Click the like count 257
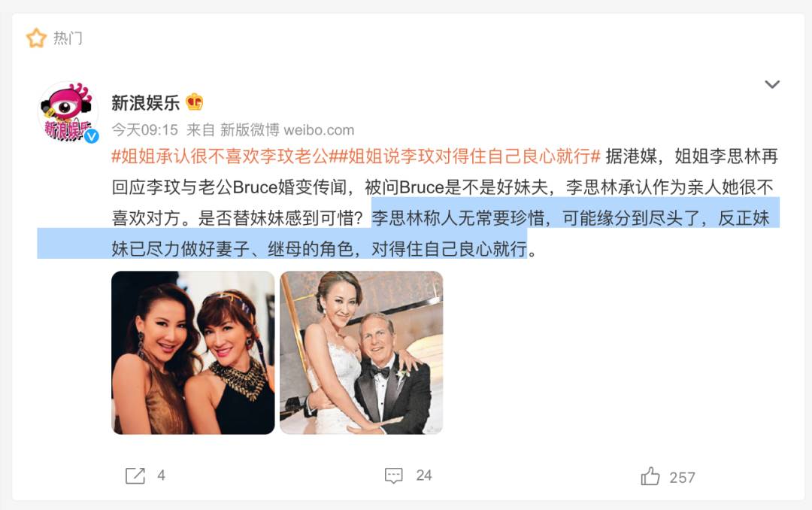This screenshot has width=812, height=510. (x=682, y=478)
